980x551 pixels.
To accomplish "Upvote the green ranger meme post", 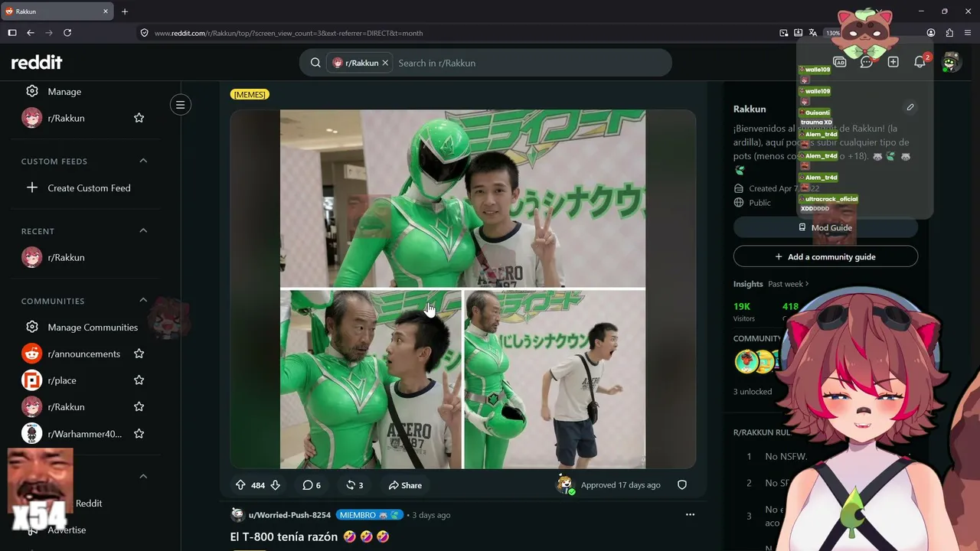I will 240,485.
